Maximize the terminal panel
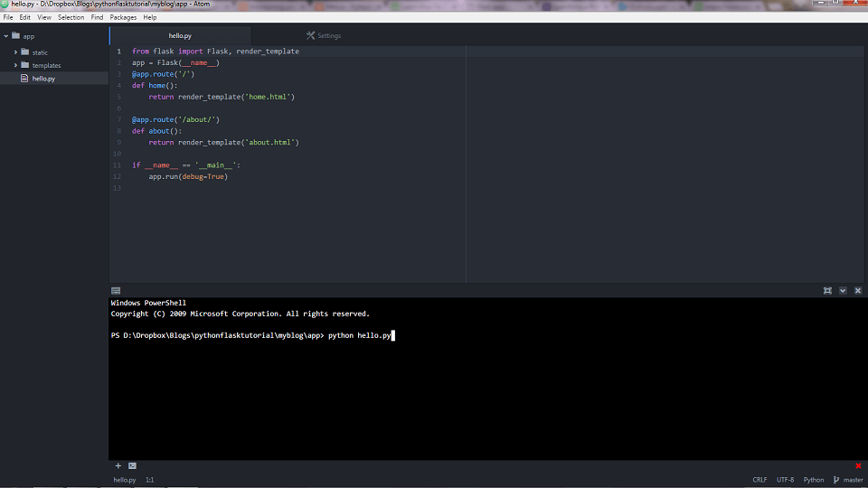The height and width of the screenshot is (488, 868). tap(827, 291)
